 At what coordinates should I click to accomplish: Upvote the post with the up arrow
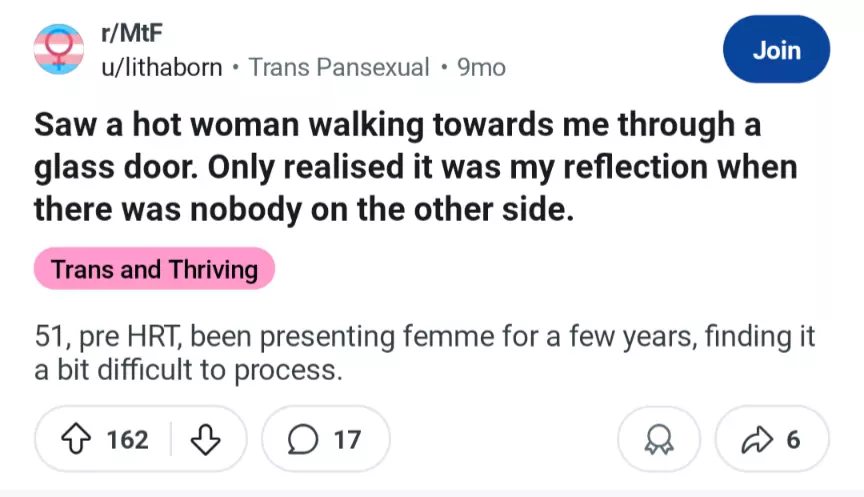point(76,439)
